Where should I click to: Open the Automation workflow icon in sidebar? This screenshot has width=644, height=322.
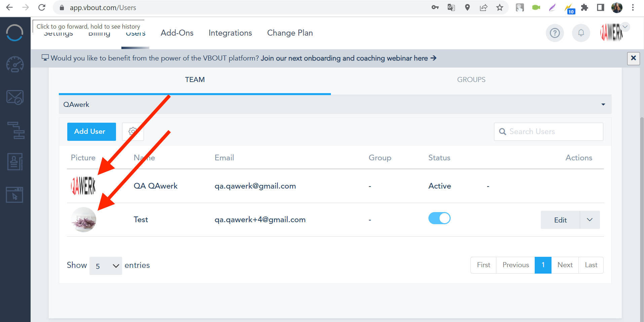click(16, 130)
